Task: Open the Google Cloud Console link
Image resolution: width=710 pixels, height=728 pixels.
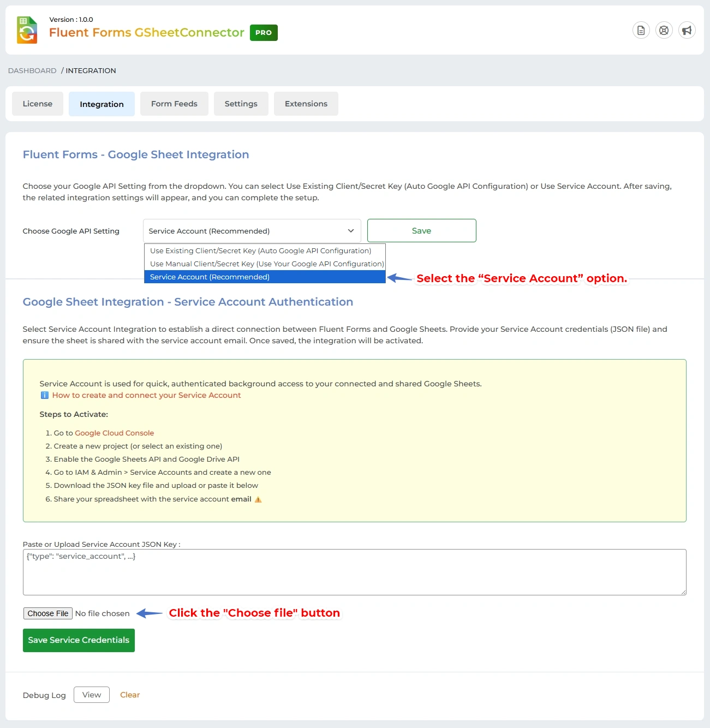Action: click(x=114, y=433)
